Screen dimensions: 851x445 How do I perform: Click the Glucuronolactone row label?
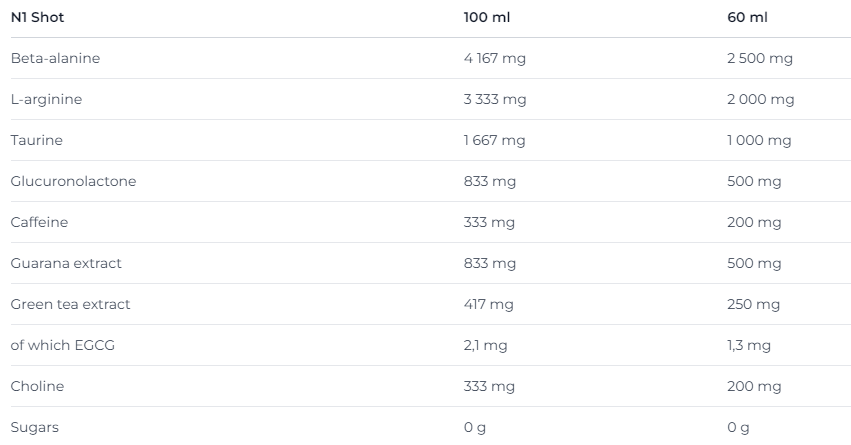pos(73,181)
